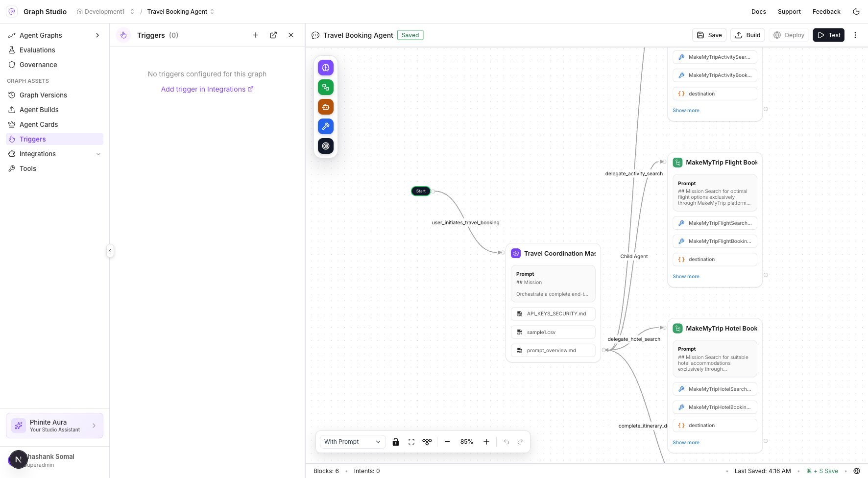The width and height of the screenshot is (868, 478).
Task: Open the user avatar at bottom left
Action: 18,459
